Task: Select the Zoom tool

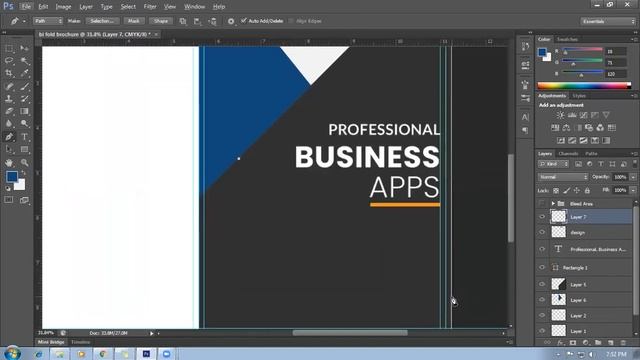Action: 24,162
